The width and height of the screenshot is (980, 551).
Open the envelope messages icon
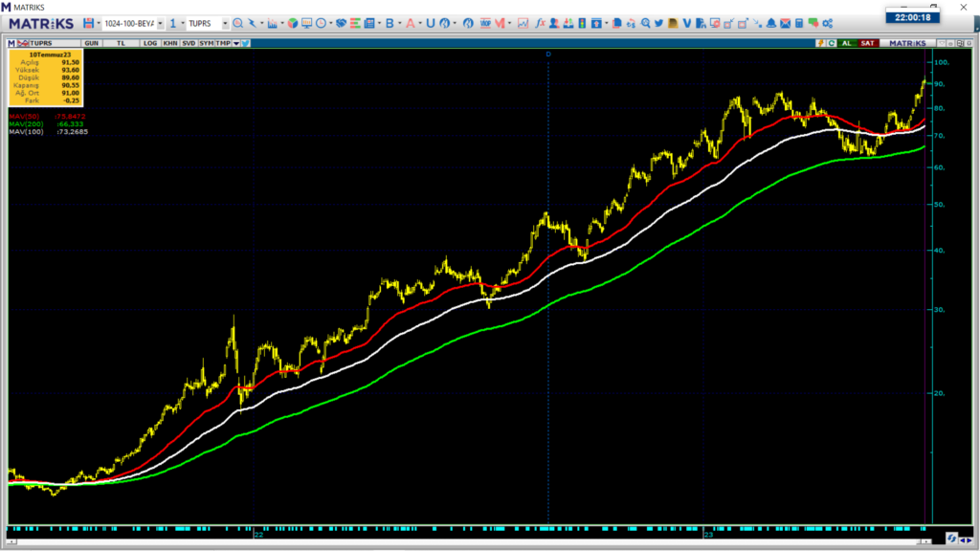coord(785,23)
